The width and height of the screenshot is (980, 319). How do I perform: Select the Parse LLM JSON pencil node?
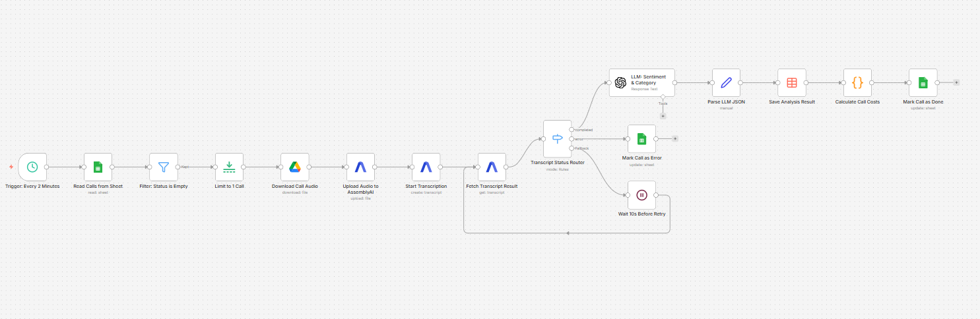(726, 82)
